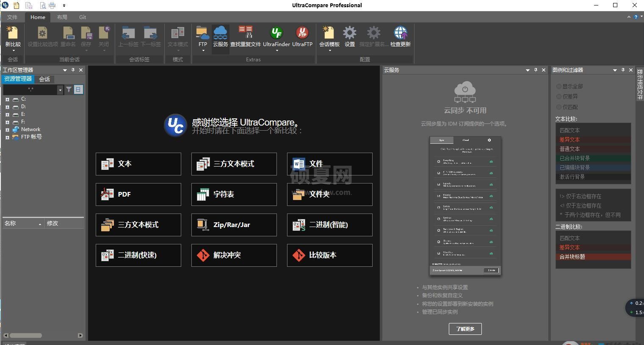Toggle the list view icon beside filter
644x345 pixels.
[78, 90]
